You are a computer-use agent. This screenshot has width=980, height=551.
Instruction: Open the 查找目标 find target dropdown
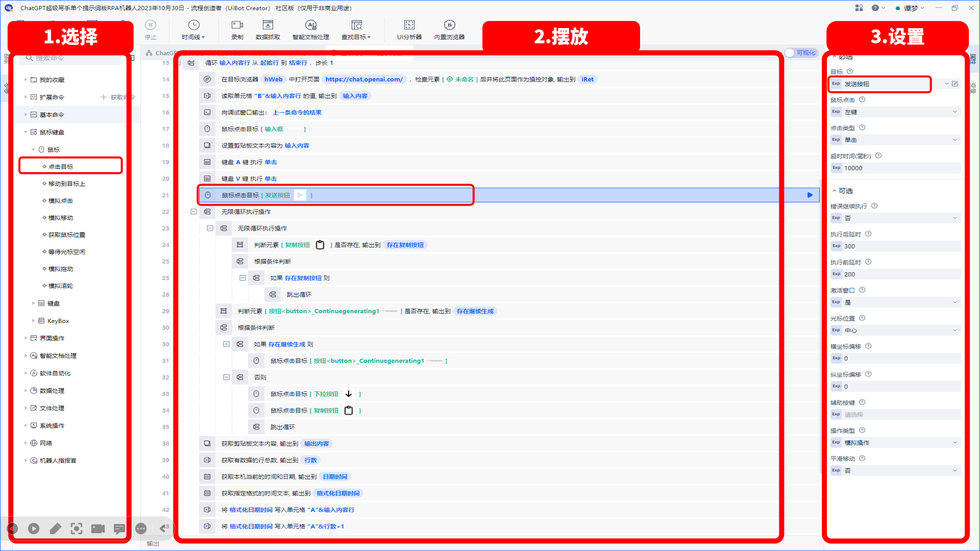coord(356,30)
